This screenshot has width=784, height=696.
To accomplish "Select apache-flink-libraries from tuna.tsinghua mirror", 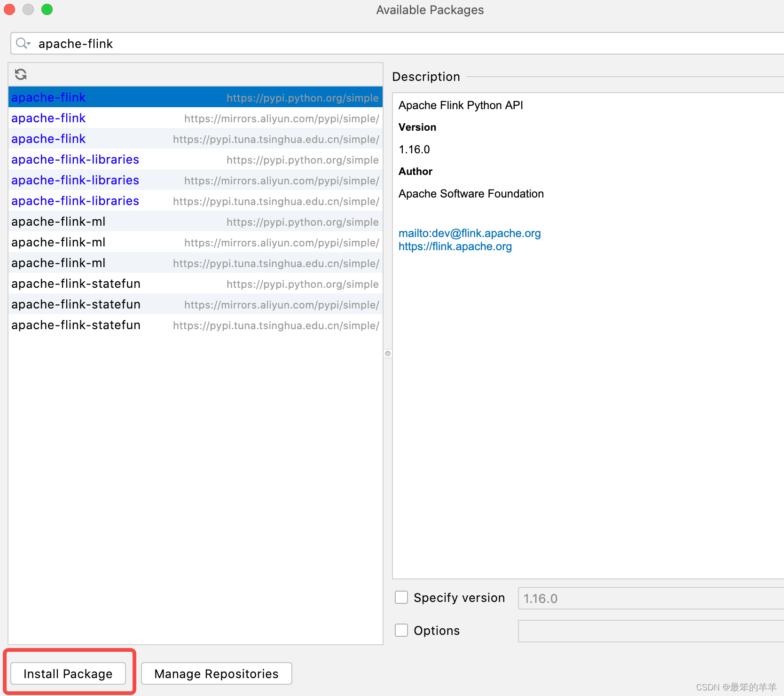I will coord(196,201).
